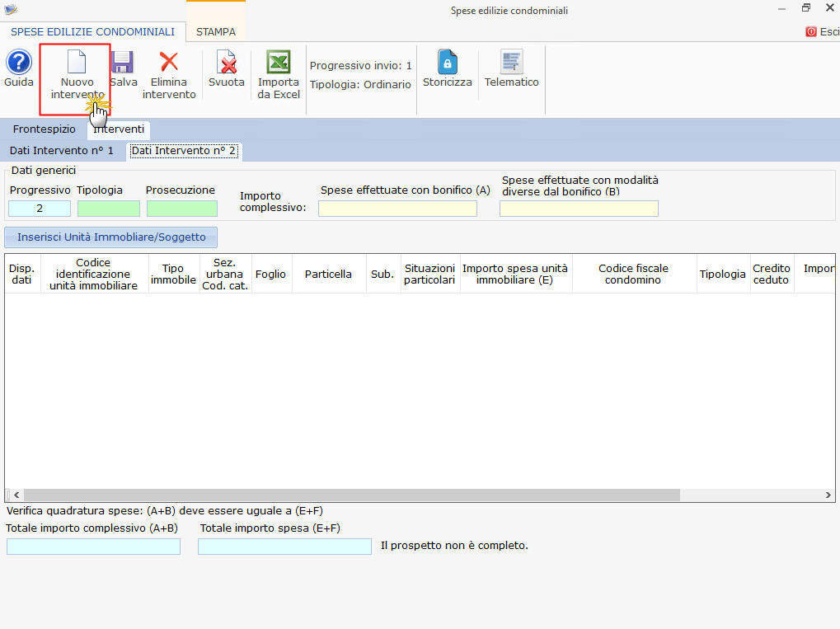Click the scroll right arrow of grid
The image size is (840, 629).
pos(828,495)
